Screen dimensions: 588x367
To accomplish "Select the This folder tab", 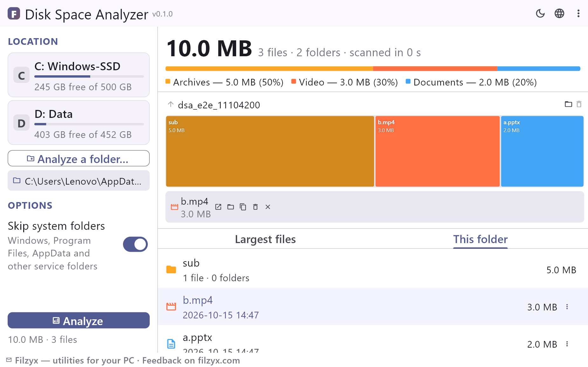I will [x=480, y=239].
